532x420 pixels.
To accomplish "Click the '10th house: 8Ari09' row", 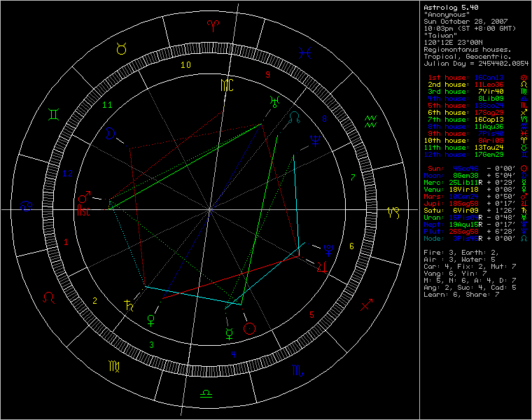I will 463,141.
